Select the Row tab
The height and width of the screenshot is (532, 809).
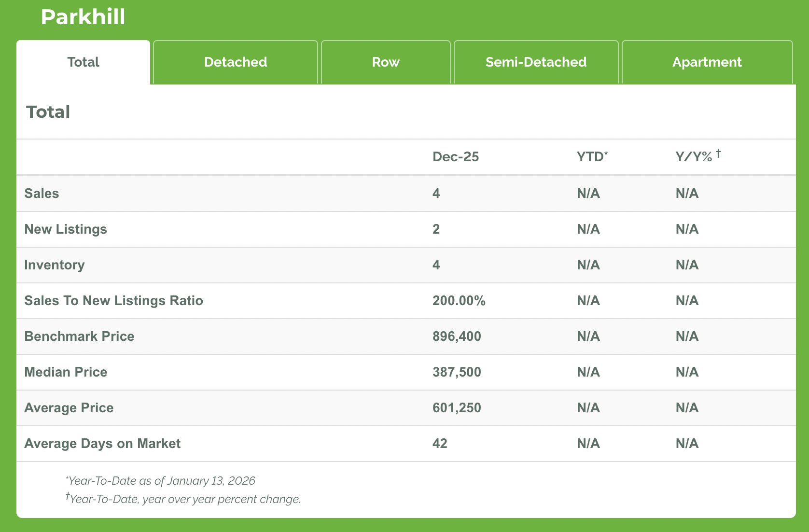pyautogui.click(x=386, y=62)
